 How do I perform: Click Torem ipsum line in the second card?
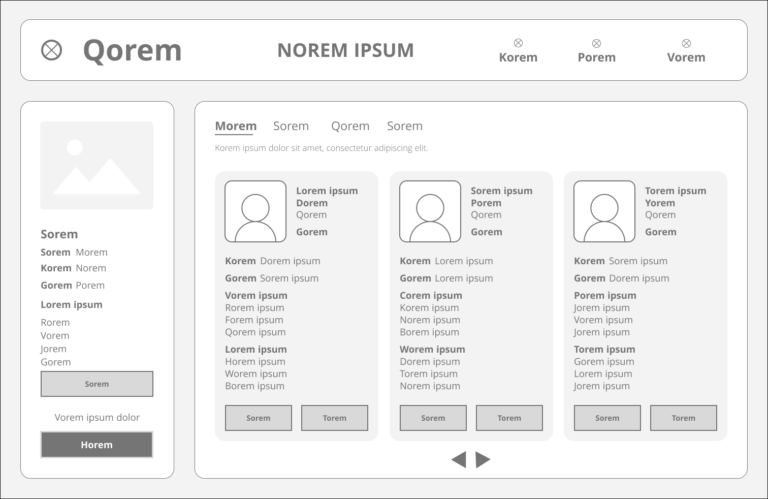[429, 374]
